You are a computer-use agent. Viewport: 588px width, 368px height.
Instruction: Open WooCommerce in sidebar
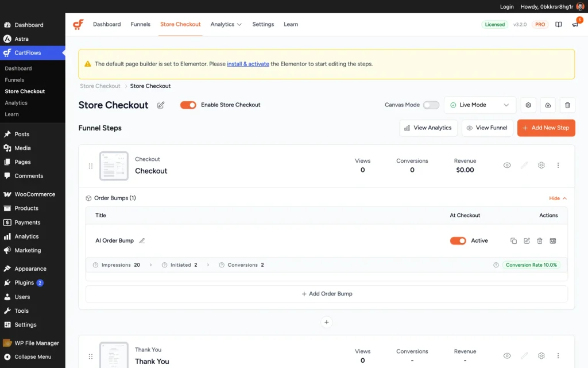pos(33,194)
